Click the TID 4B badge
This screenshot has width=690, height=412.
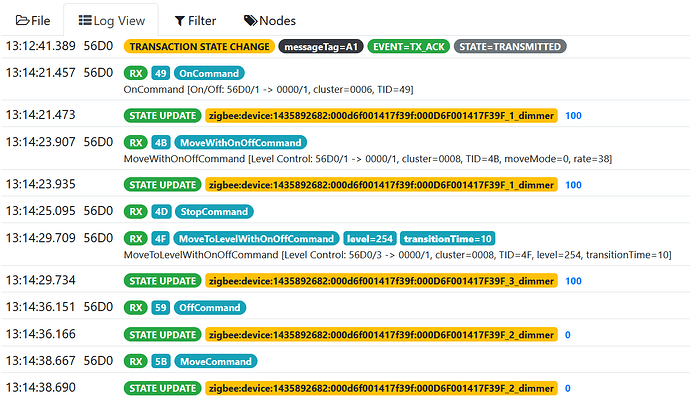click(161, 143)
